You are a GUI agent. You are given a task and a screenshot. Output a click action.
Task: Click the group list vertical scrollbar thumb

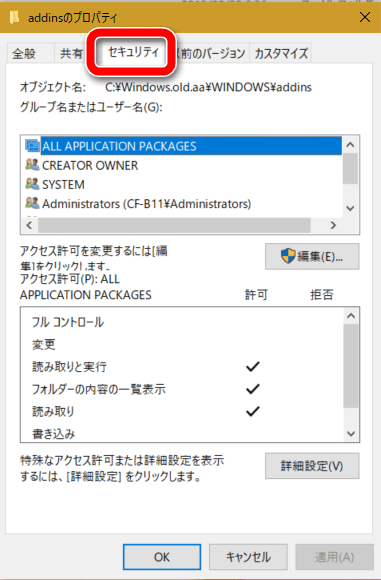[350, 169]
